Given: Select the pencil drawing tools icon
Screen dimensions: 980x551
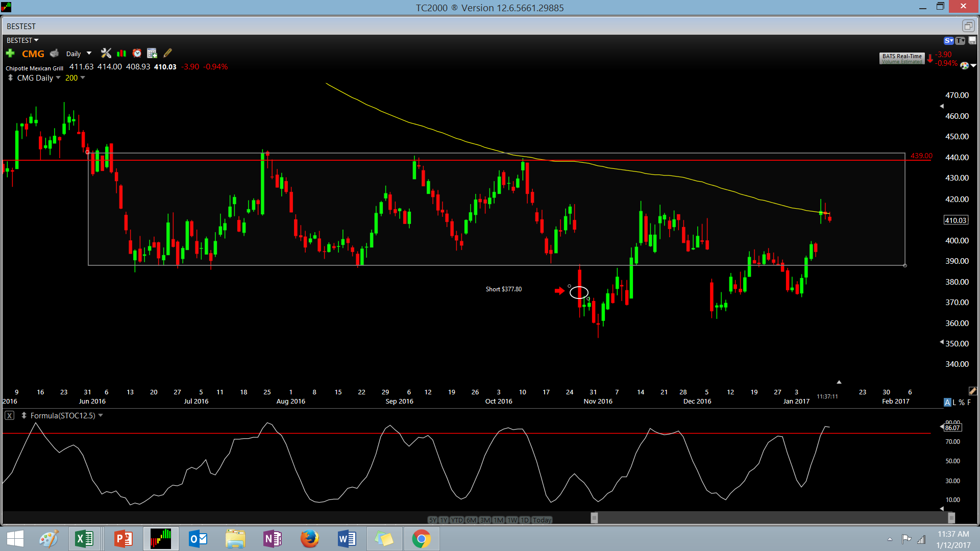Looking at the screenshot, I should click(167, 53).
